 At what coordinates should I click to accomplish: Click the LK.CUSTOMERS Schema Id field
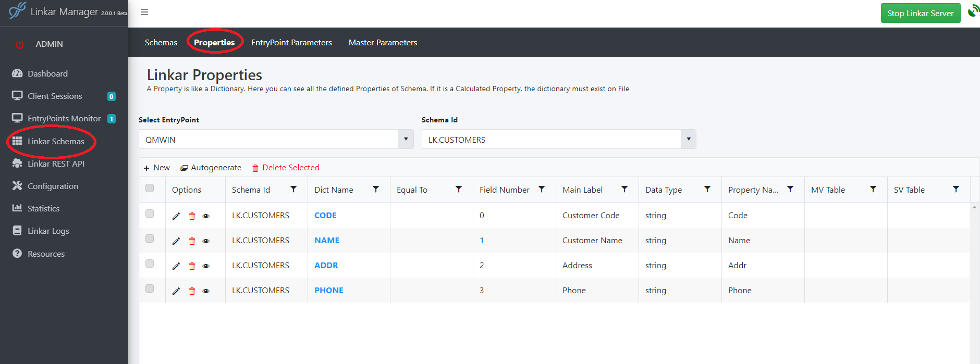[552, 139]
